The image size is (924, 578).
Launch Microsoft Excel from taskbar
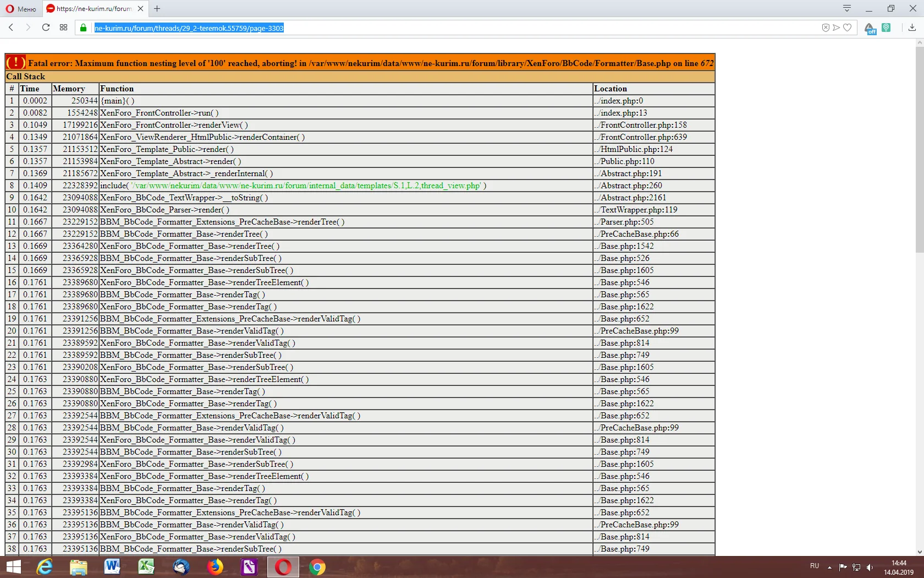[146, 567]
